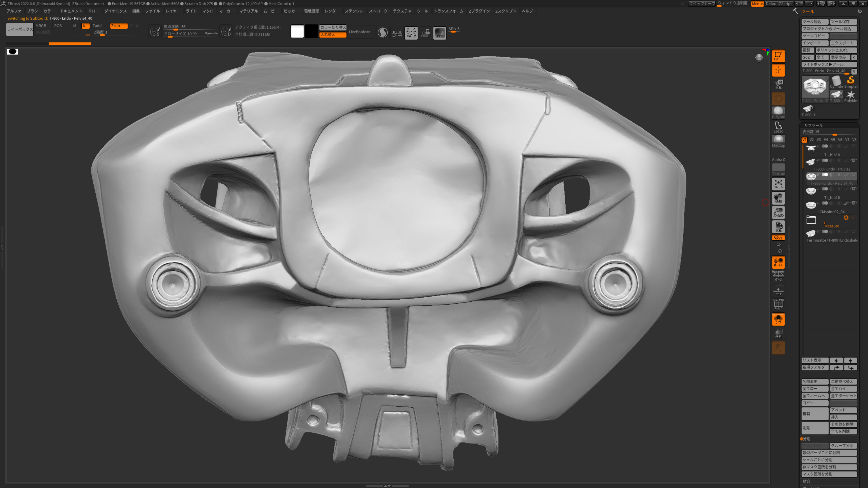Select the Lasso selection icon
The image size is (868, 488).
(778, 127)
